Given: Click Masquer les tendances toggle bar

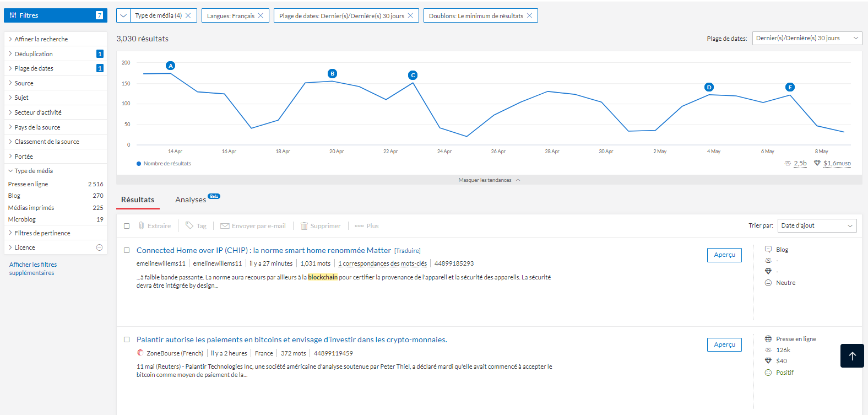Looking at the screenshot, I should coord(489,180).
